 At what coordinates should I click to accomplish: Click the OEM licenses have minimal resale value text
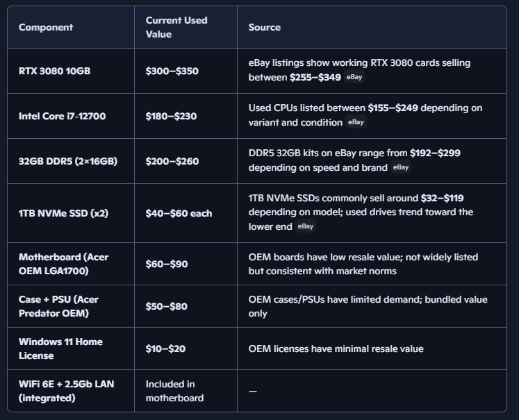(x=336, y=348)
